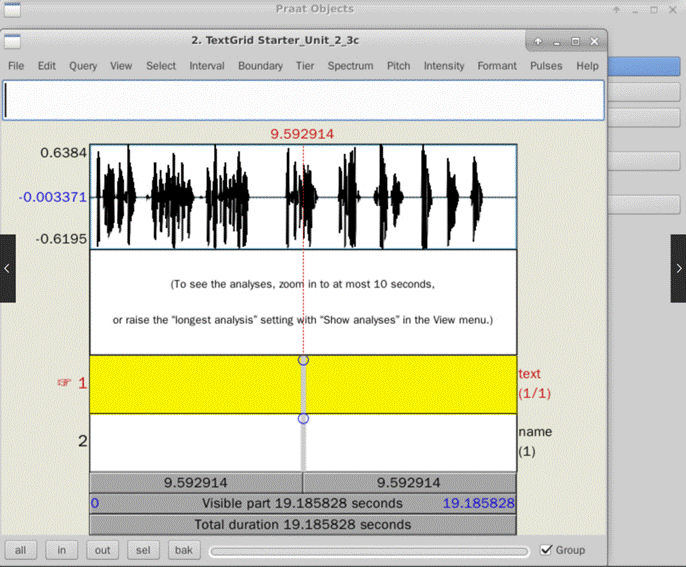Click the horizontal scrollbar at bottom
The image size is (686, 567).
click(x=369, y=552)
